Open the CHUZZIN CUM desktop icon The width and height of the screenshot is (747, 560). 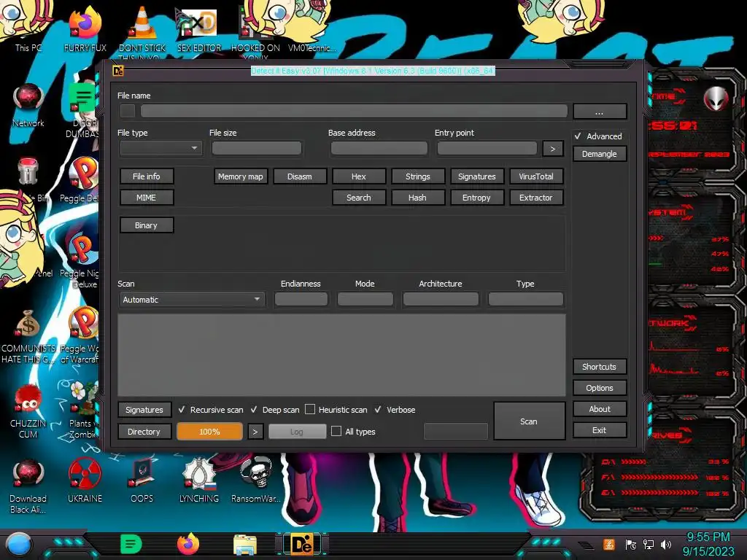[x=28, y=412]
